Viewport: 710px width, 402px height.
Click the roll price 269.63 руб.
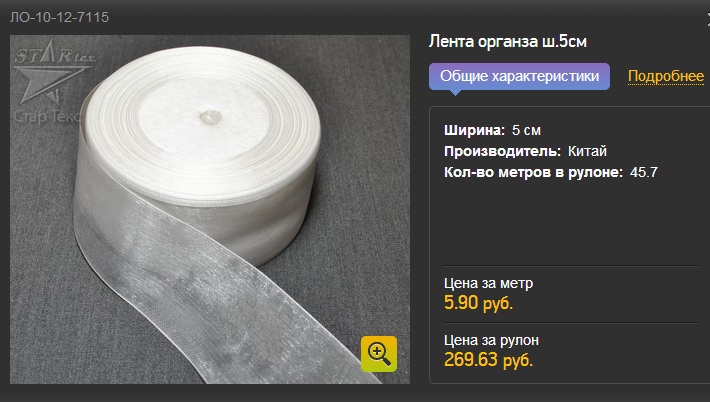click(x=488, y=359)
